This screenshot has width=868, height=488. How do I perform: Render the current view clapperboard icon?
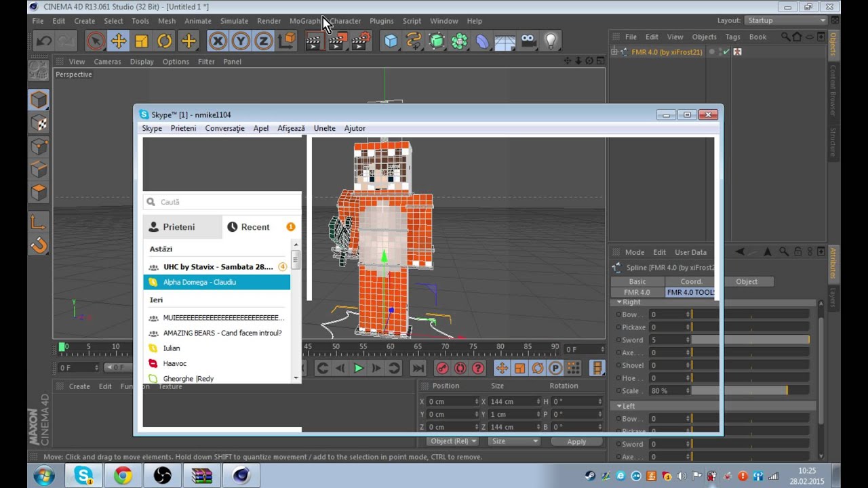click(x=313, y=41)
